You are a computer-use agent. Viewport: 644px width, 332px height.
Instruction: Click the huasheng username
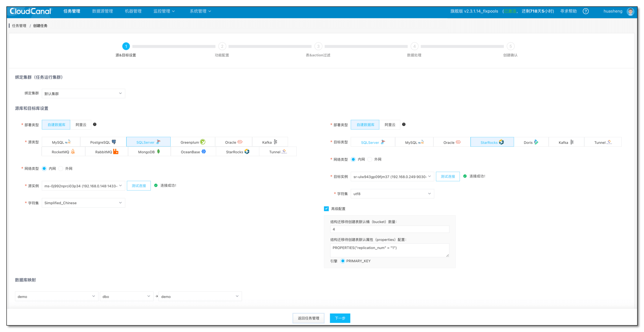tap(613, 11)
